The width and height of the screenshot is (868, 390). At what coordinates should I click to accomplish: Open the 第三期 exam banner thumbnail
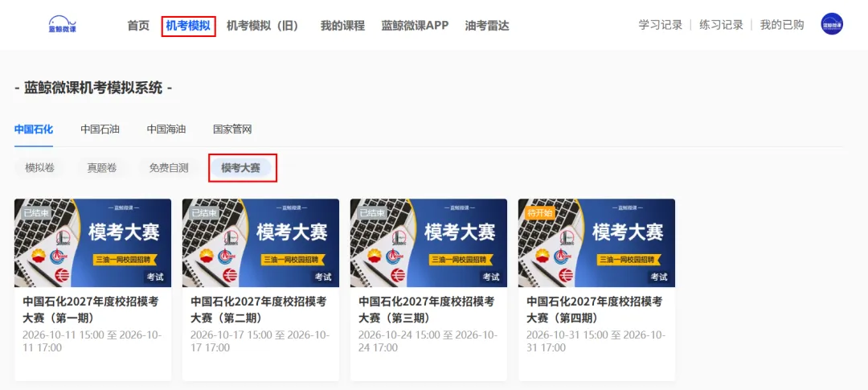429,243
